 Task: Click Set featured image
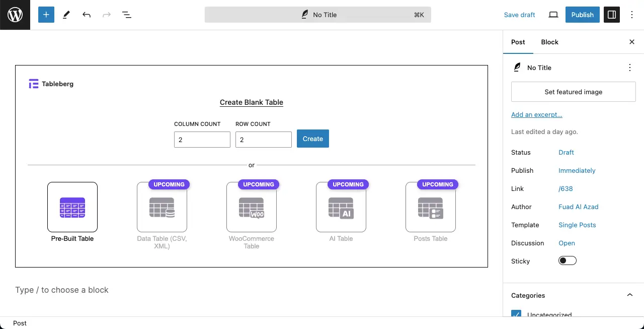[574, 92]
